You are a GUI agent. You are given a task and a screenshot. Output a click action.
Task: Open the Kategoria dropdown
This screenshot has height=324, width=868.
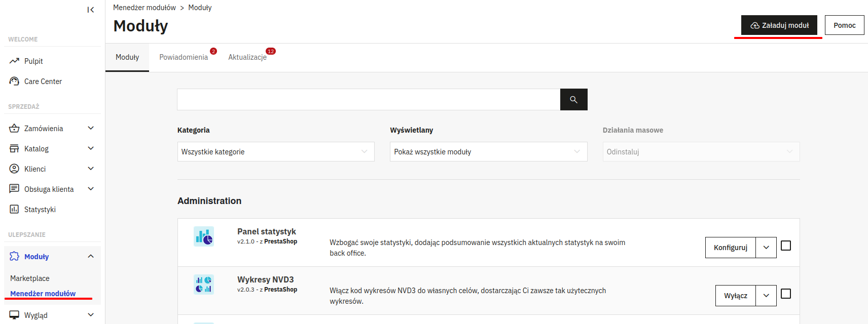coord(275,152)
